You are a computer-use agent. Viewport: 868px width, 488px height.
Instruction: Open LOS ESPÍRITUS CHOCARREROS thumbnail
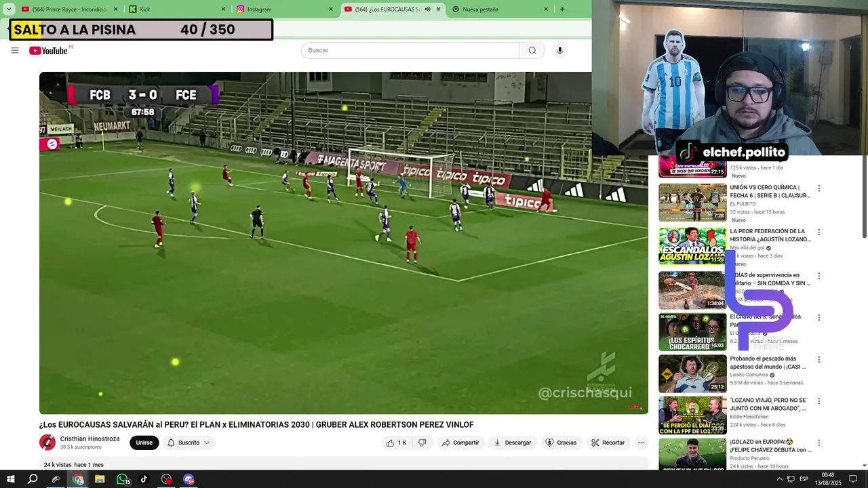[692, 332]
